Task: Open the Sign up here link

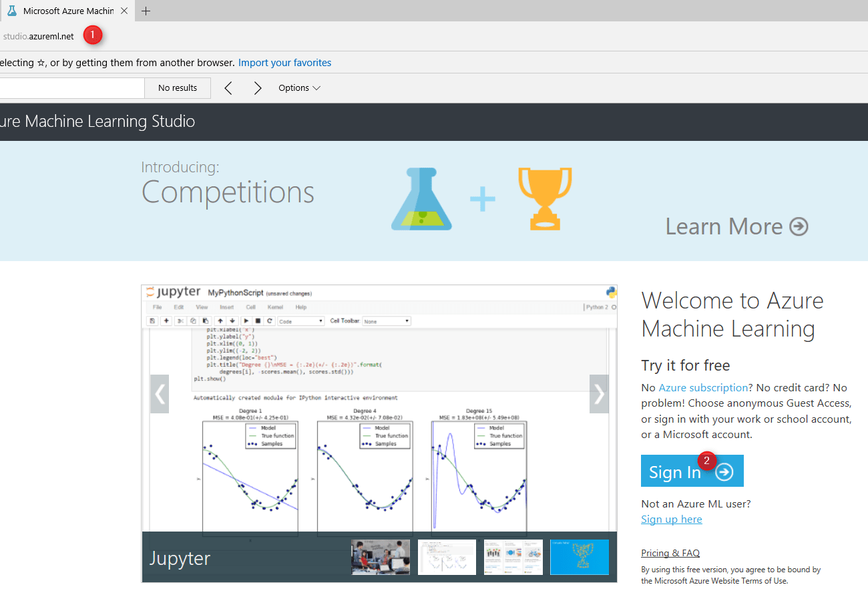Action: point(671,519)
